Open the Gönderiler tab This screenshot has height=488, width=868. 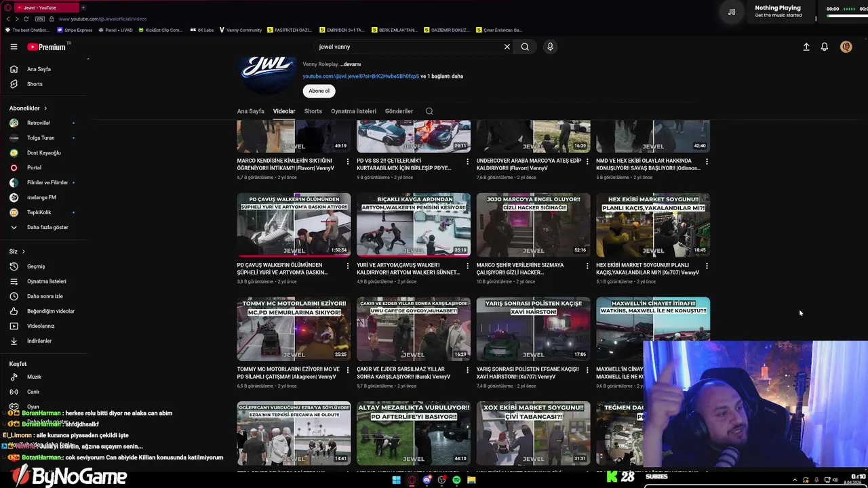click(x=399, y=111)
